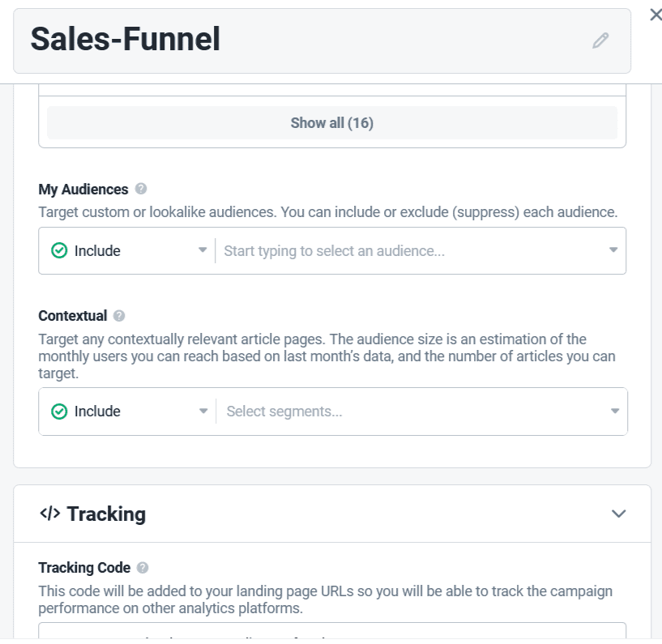Click the Tracking section heading text
Screen dimensions: 662x644
click(x=106, y=514)
